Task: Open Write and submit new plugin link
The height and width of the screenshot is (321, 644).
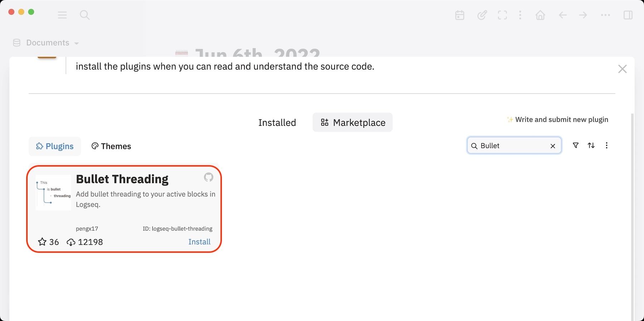Action: (557, 120)
